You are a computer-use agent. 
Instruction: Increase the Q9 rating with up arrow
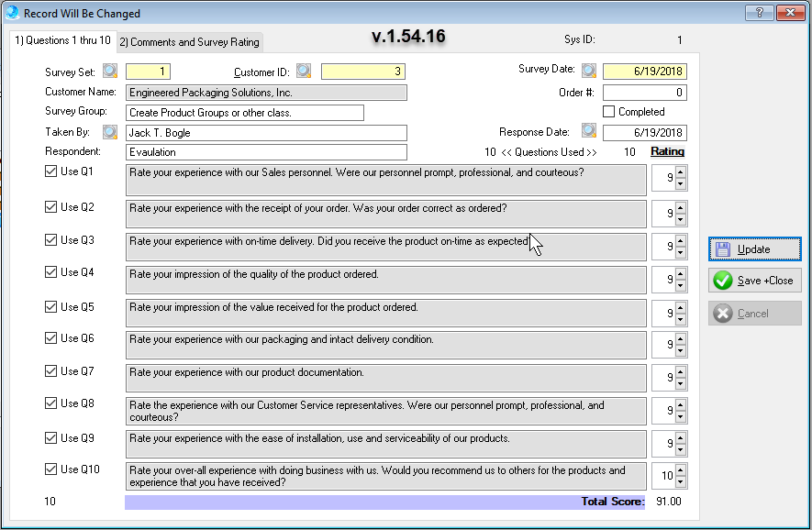click(x=681, y=438)
